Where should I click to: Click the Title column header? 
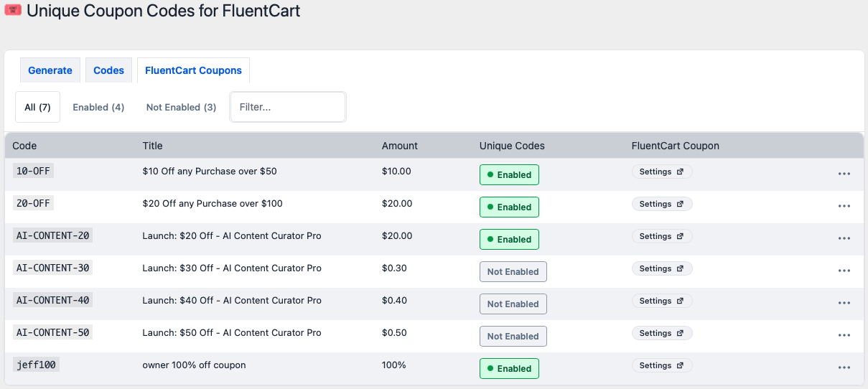(153, 146)
